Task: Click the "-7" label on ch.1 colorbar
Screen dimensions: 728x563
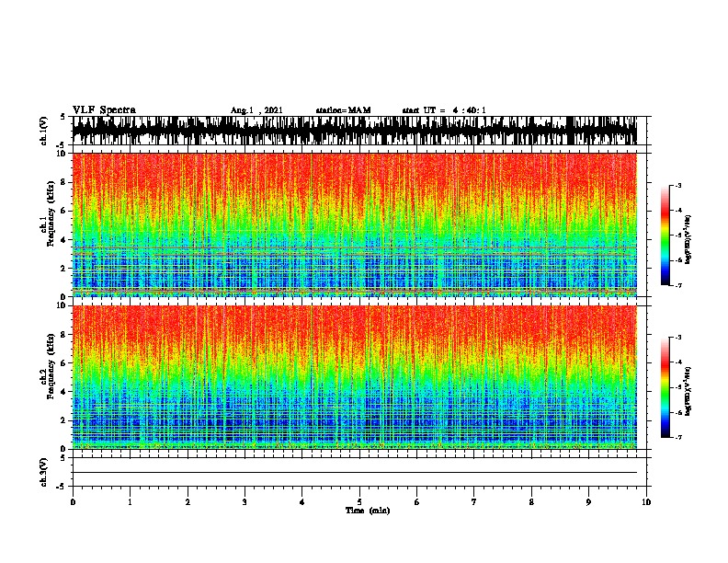Action: 677,285
